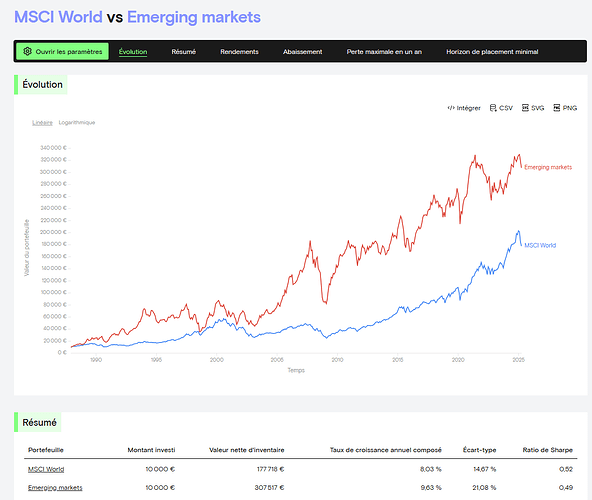
Task: Click the Écart-type column header
Action: click(x=479, y=450)
